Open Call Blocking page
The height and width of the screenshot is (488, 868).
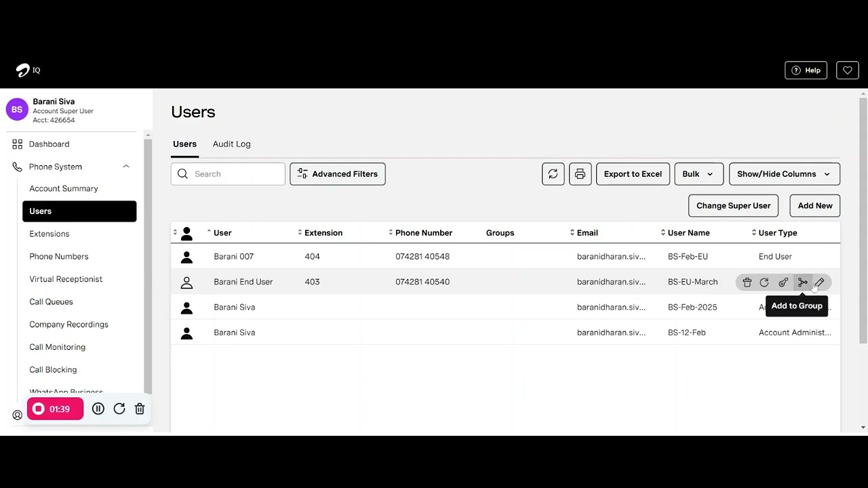pos(53,370)
